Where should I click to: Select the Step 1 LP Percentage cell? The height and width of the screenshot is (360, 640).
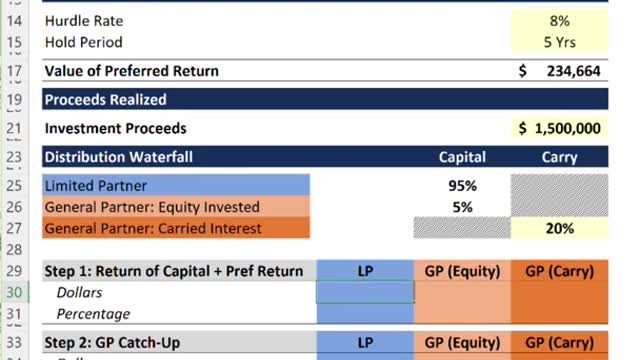[365, 313]
